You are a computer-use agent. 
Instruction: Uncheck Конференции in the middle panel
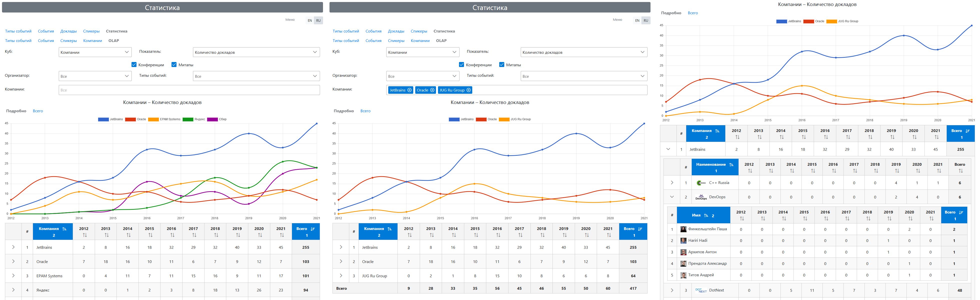point(461,65)
